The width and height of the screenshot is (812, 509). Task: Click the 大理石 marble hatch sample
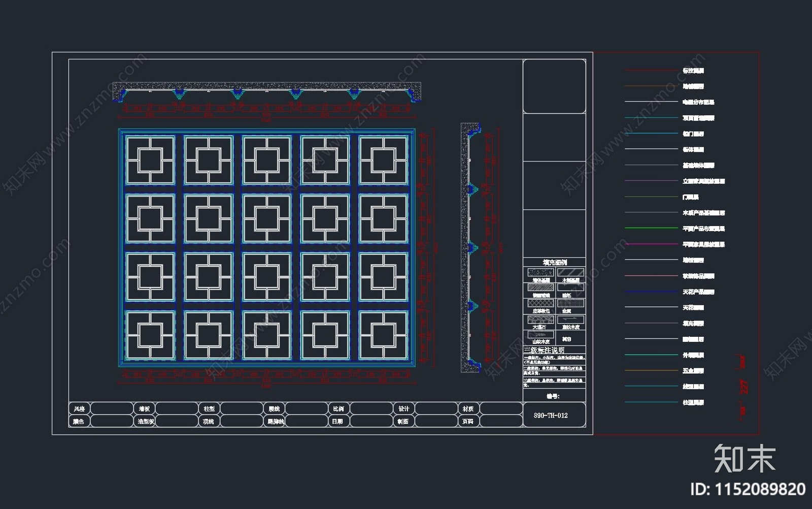click(540, 320)
